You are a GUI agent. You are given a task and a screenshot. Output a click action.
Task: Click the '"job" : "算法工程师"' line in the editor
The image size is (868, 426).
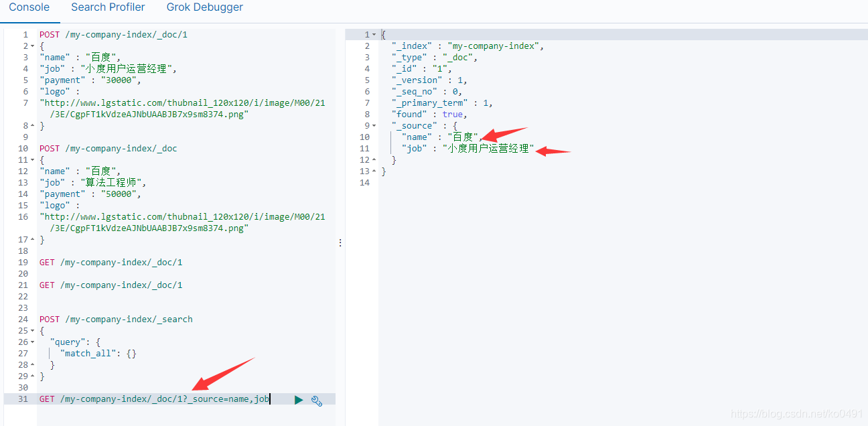[92, 183]
